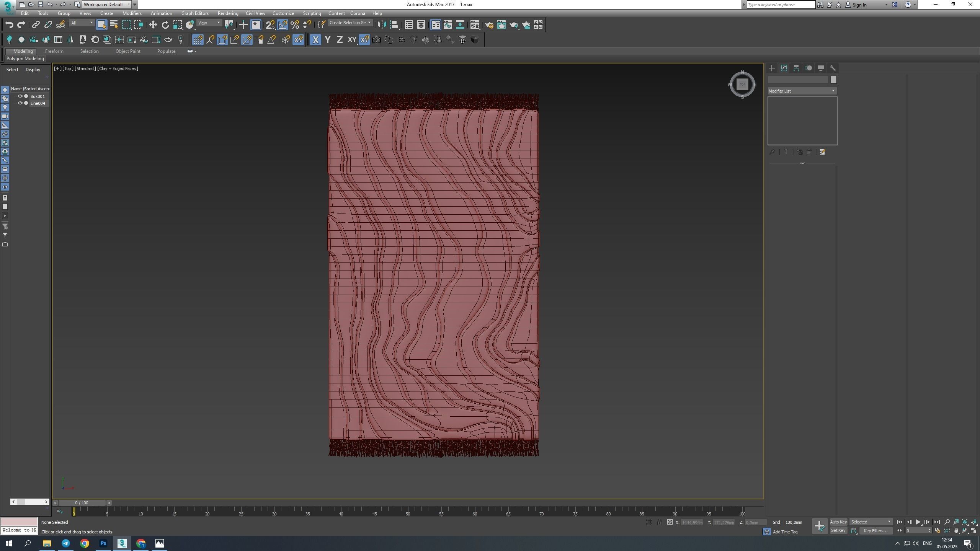The height and width of the screenshot is (551, 980).
Task: Open Select by Name dialog icon
Action: click(x=114, y=25)
